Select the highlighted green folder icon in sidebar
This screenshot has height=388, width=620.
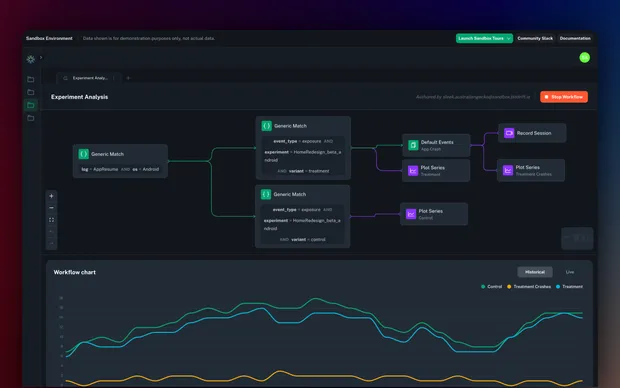pyautogui.click(x=30, y=105)
